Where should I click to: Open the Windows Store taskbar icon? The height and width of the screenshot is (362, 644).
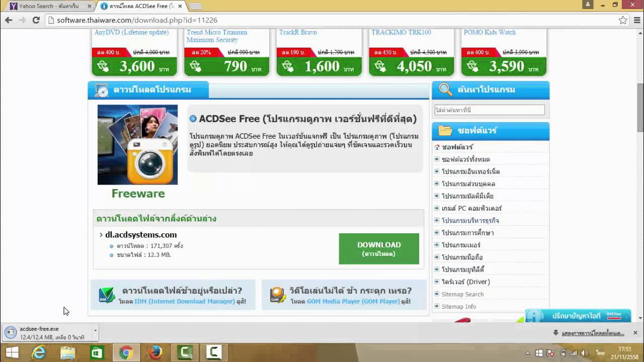pos(97,352)
